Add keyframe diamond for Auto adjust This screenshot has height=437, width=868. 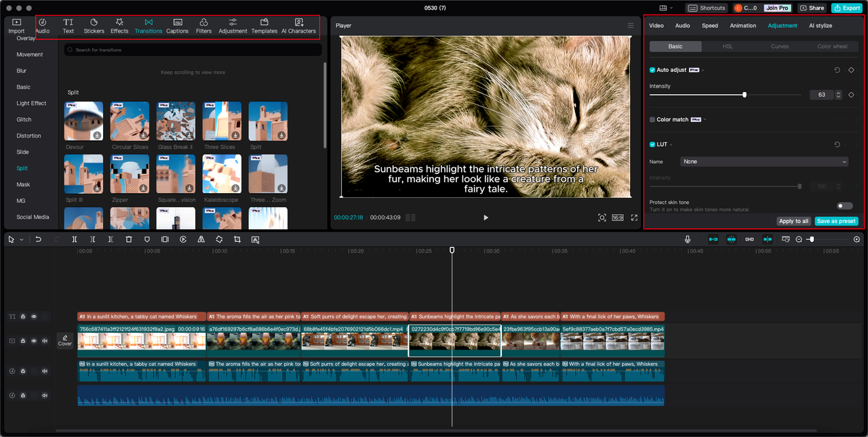(x=851, y=70)
